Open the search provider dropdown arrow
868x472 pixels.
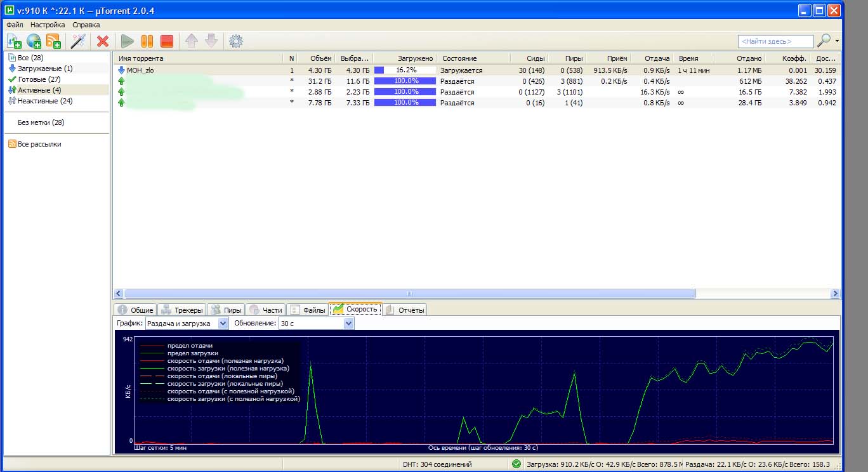[837, 41]
